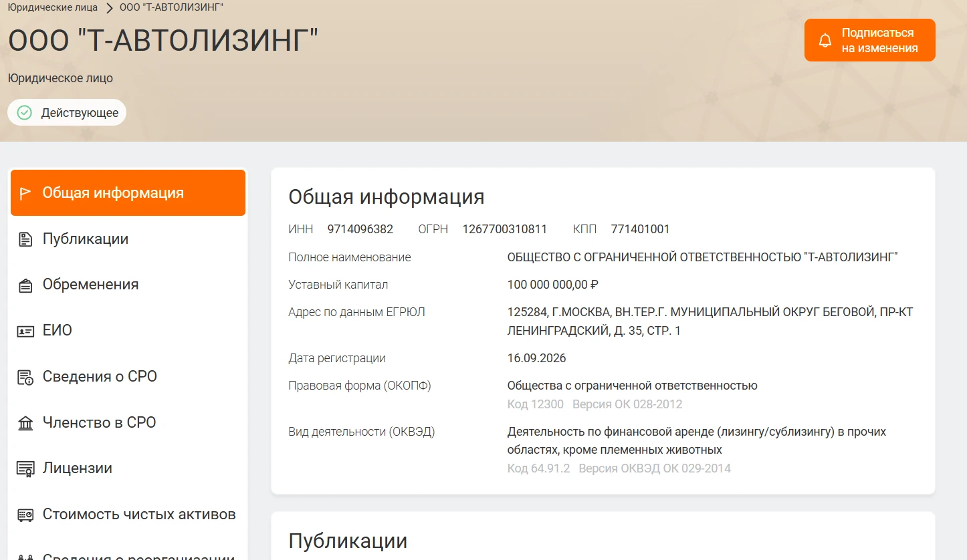Open Сведения о СРО section
Screen dimensions: 967x560
tap(128, 377)
